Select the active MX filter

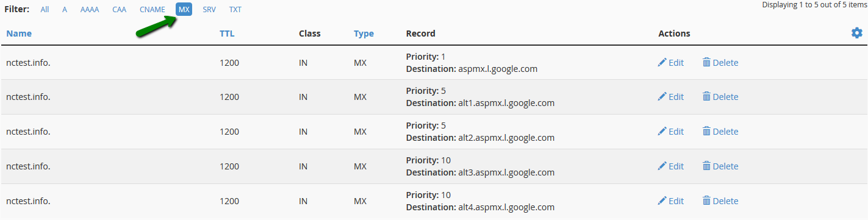pos(184,10)
